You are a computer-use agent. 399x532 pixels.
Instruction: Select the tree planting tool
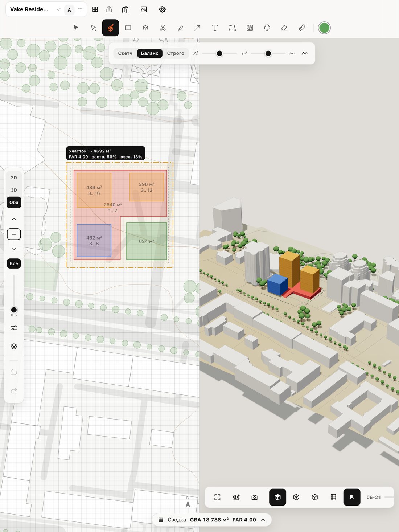click(x=267, y=28)
